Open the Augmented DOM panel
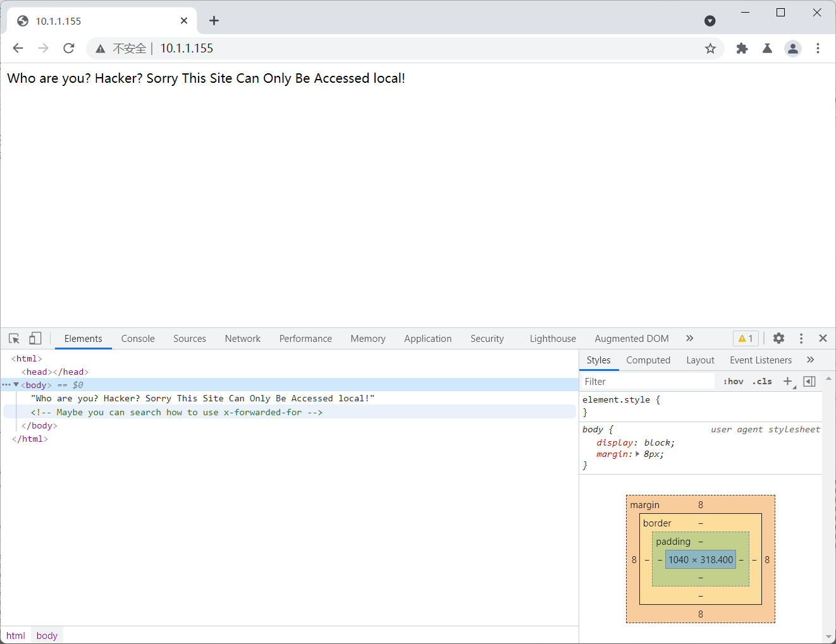 632,339
